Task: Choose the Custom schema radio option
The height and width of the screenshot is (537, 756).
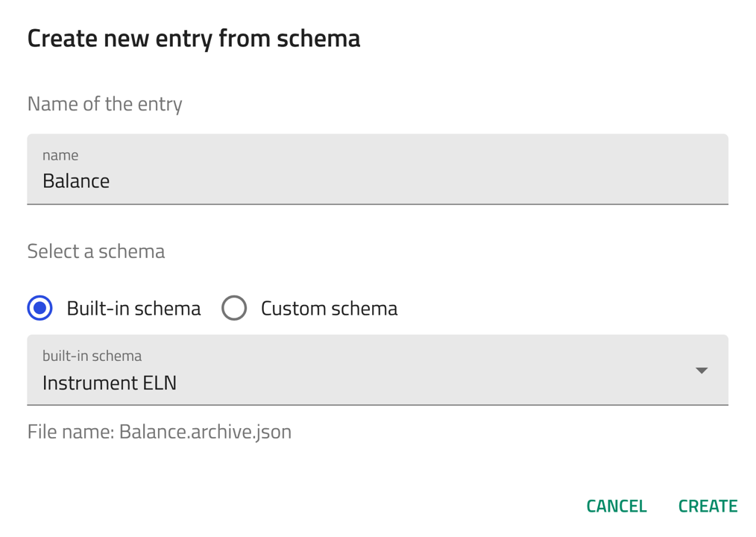Action: [x=234, y=308]
